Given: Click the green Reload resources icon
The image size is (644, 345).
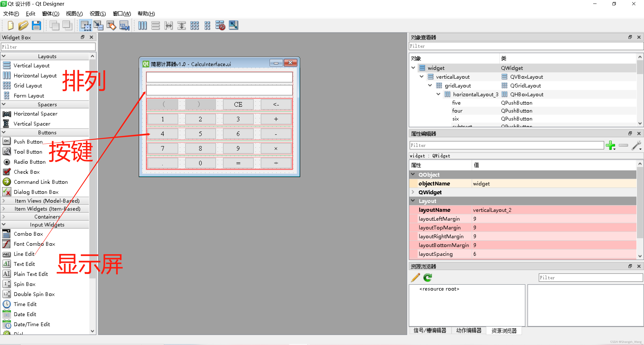Looking at the screenshot, I should point(428,278).
